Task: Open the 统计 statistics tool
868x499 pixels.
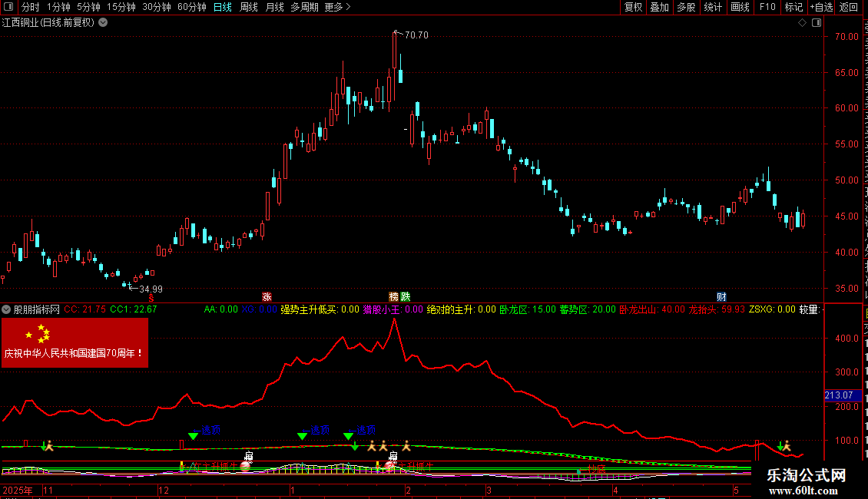Action: point(713,7)
